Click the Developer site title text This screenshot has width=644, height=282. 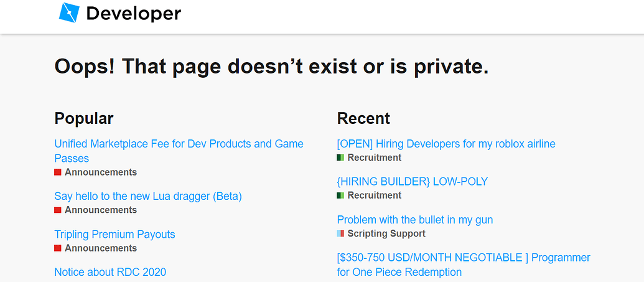[x=134, y=14]
